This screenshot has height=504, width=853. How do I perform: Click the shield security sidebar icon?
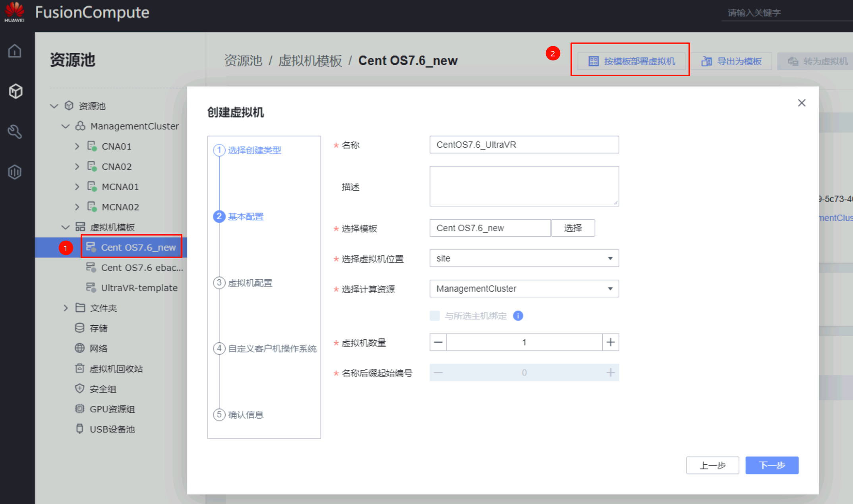(x=15, y=172)
